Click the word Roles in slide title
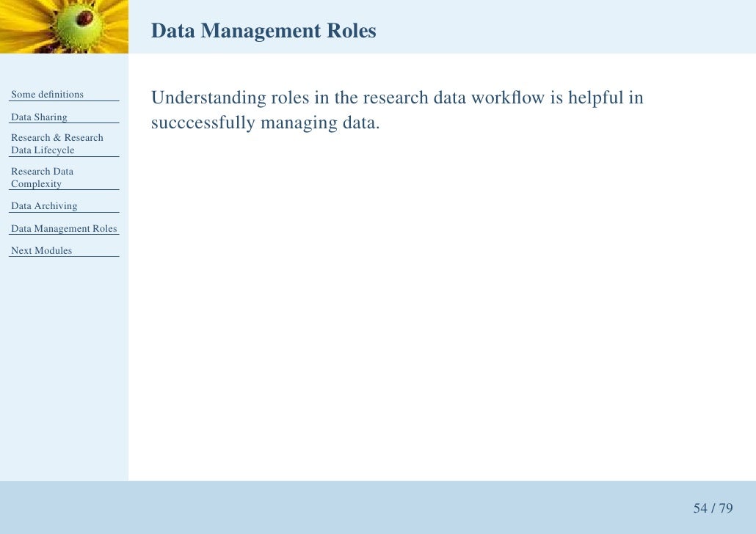The image size is (756, 534). (x=352, y=30)
